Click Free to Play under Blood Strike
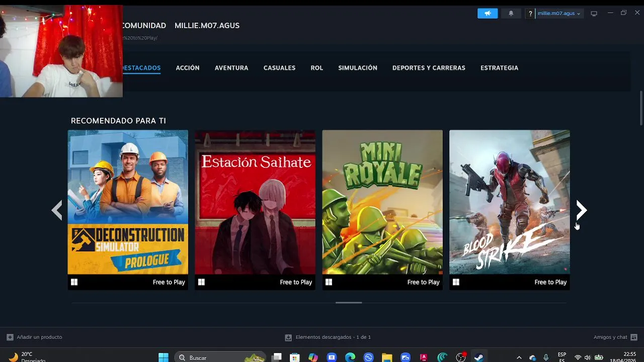Viewport: 644px width, 362px height. point(550,282)
